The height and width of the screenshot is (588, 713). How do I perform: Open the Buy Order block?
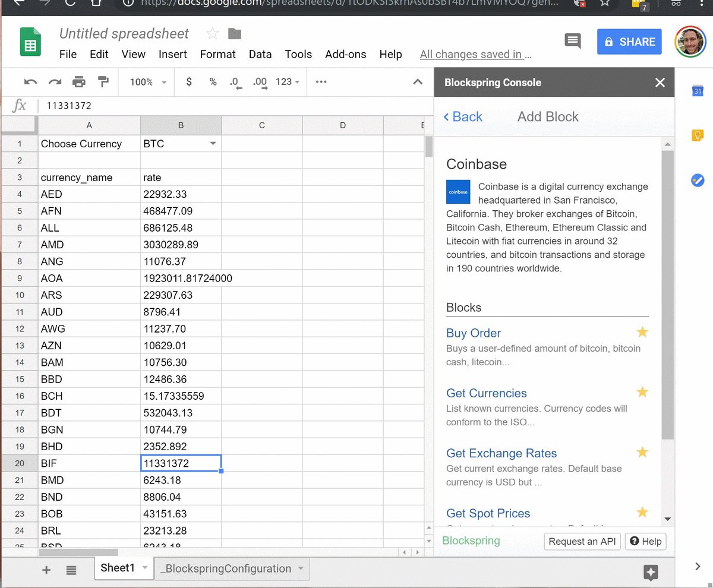(x=474, y=333)
